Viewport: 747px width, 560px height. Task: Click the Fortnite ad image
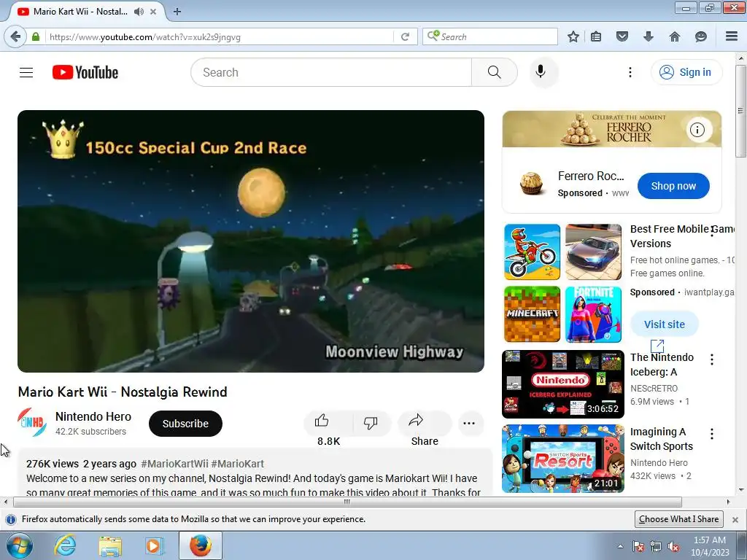pyautogui.click(x=593, y=314)
